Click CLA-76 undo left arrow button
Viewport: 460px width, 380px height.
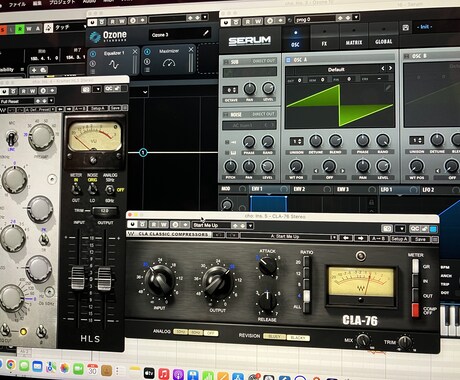(x=346, y=238)
